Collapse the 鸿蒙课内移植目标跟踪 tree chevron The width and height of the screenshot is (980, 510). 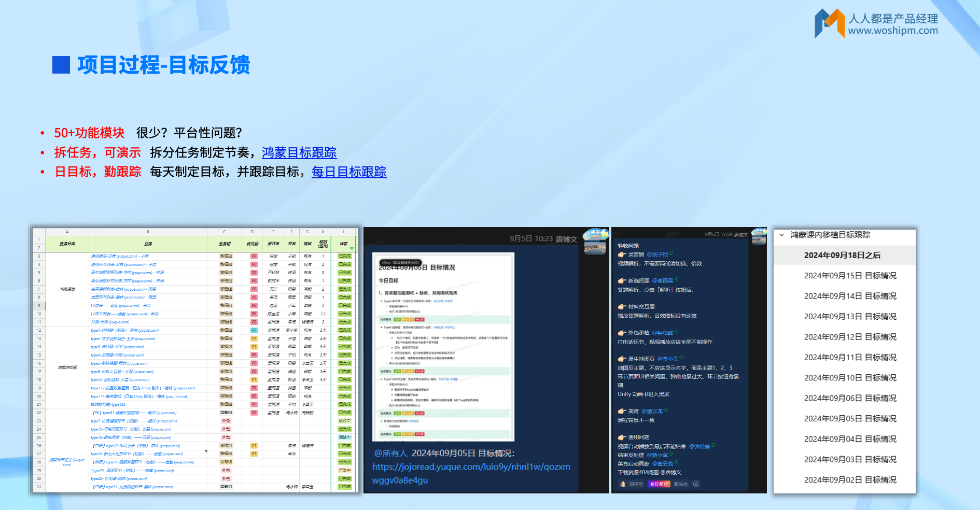[x=781, y=235]
